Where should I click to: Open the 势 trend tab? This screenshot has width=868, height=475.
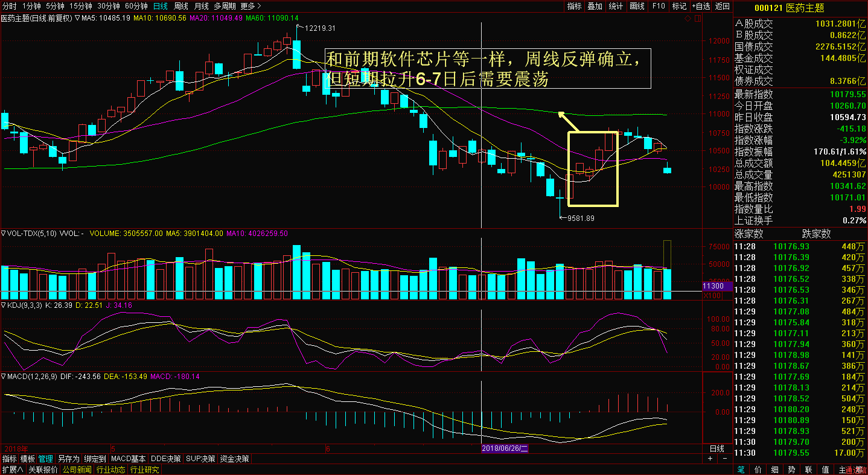791,470
